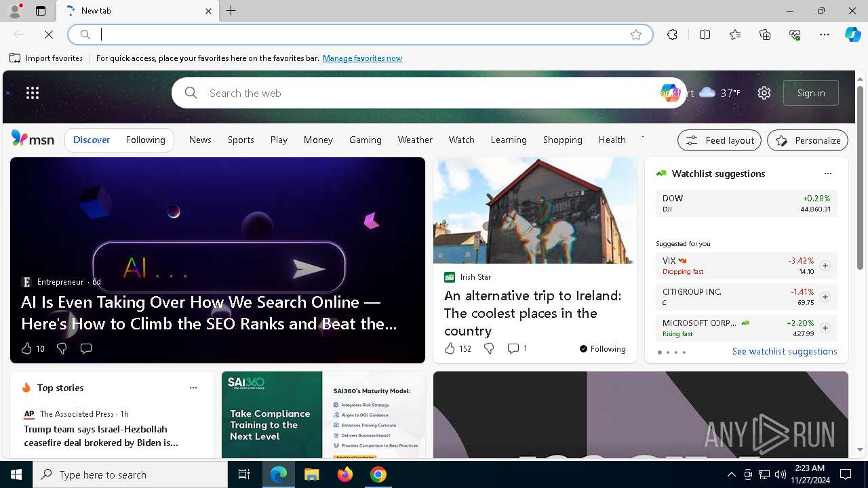
Task: Open the Manage favorites now link
Action: 362,58
